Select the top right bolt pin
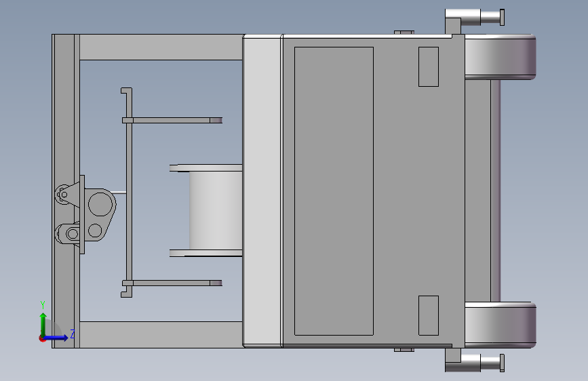This screenshot has width=588, height=381. 475,17
